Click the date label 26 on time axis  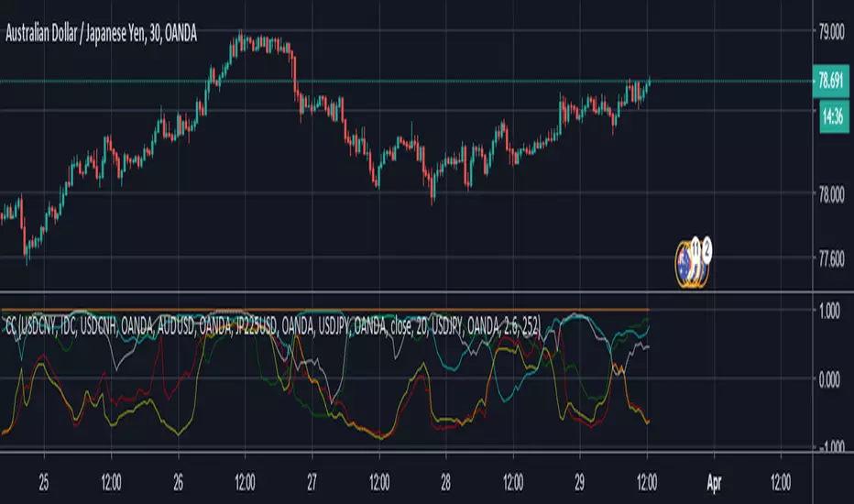(x=178, y=482)
